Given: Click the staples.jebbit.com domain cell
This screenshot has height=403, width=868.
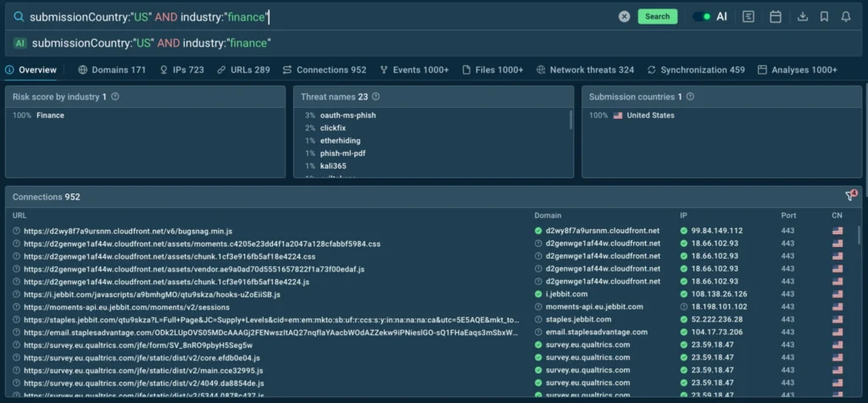Looking at the screenshot, I should coord(578,320).
